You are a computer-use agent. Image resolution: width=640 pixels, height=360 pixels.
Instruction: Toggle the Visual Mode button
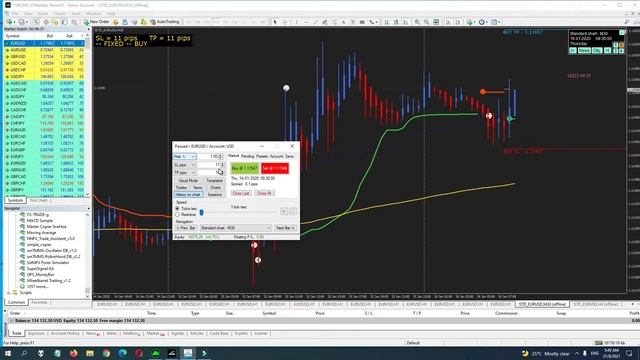tap(188, 180)
